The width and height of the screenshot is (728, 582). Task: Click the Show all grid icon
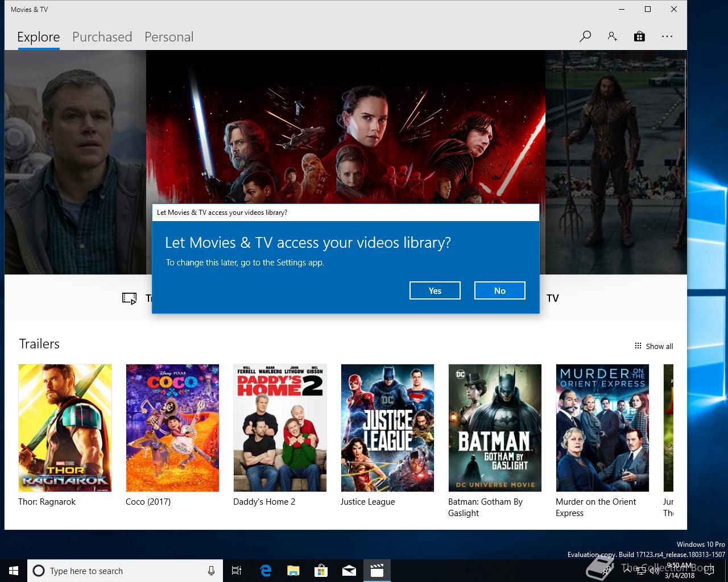(638, 346)
